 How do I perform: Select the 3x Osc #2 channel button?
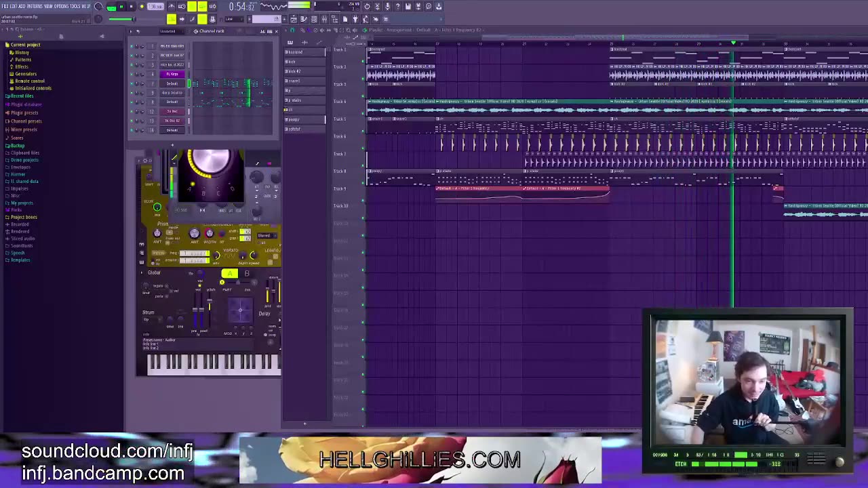click(x=172, y=120)
